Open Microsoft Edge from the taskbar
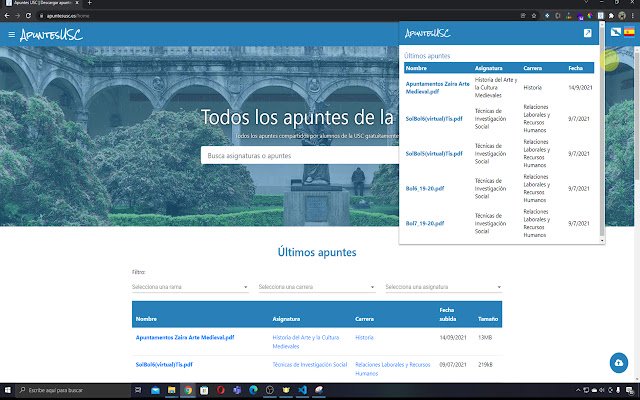640x400 pixels. (x=253, y=390)
